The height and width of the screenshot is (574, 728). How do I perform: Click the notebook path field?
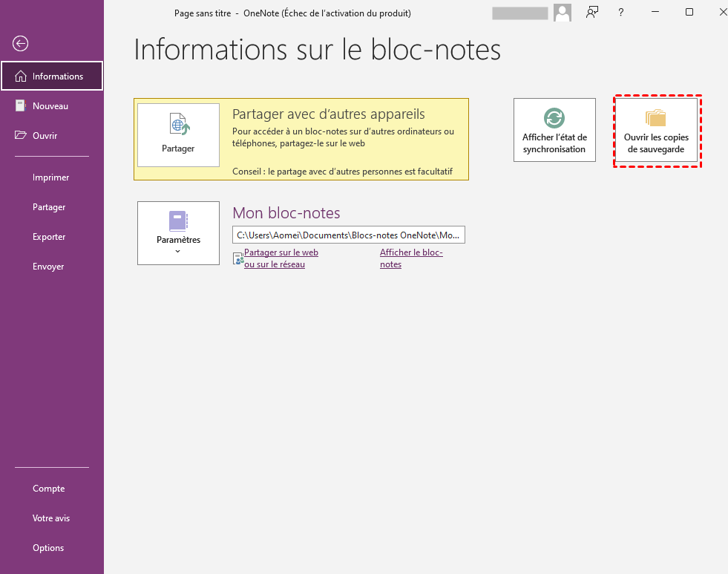pyautogui.click(x=348, y=235)
